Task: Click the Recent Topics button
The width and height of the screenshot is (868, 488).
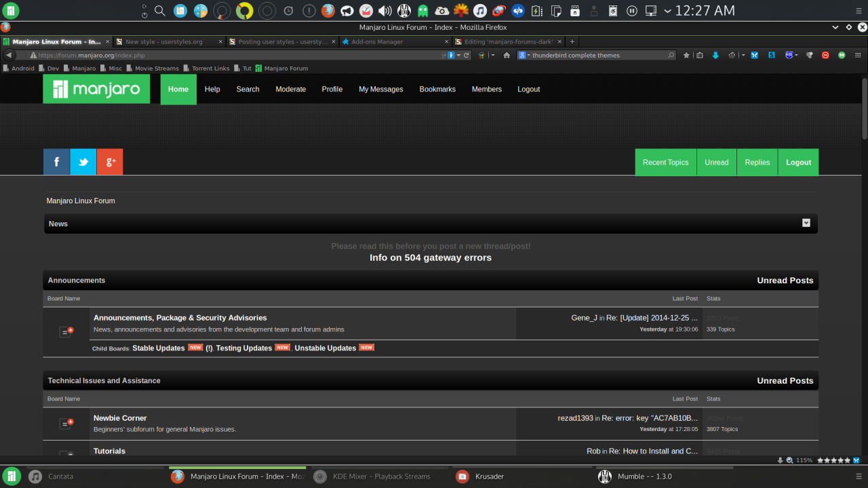Action: click(665, 162)
